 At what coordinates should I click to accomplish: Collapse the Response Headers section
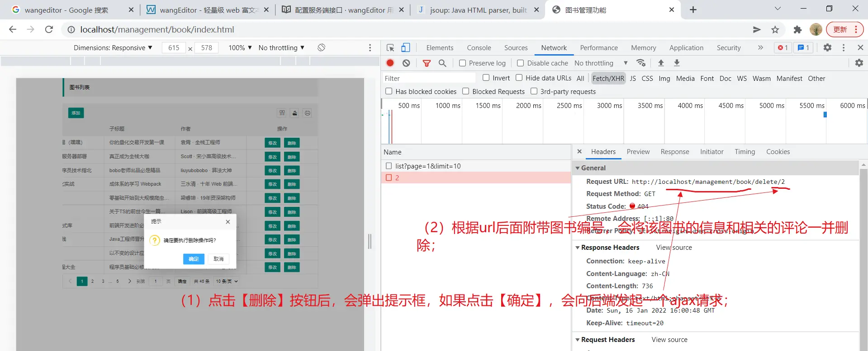pos(578,248)
